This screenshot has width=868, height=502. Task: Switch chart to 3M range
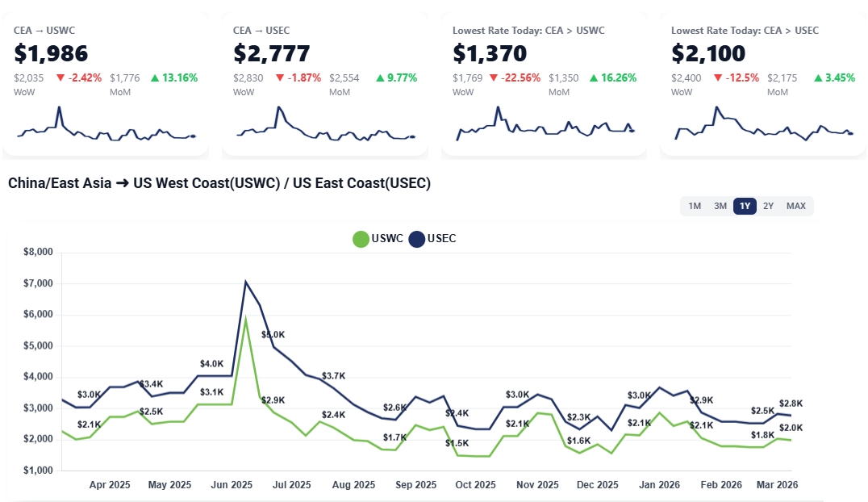coord(720,206)
